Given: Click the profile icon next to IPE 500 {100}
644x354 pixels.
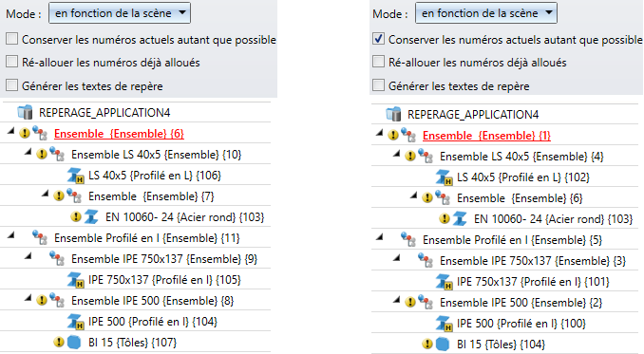Looking at the screenshot, I should click(x=444, y=324).
